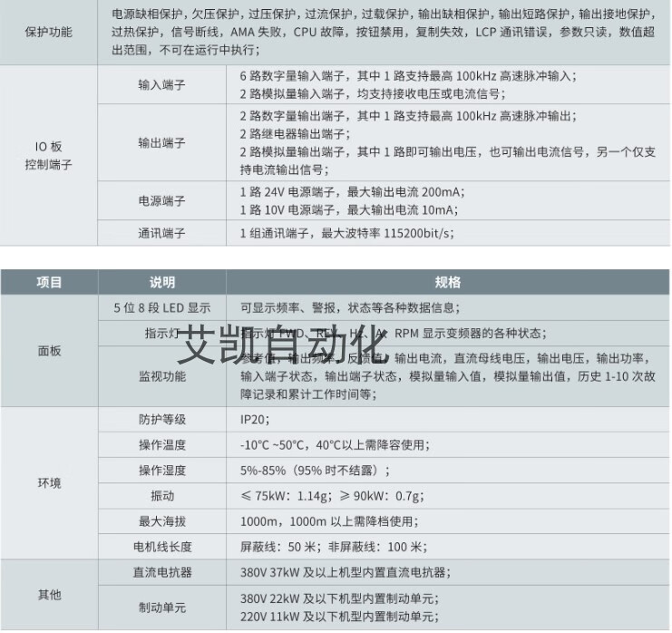Click the 5 位 8 段 LED 显示 cell
Screen dimensions: 672x633
pyautogui.click(x=161, y=307)
